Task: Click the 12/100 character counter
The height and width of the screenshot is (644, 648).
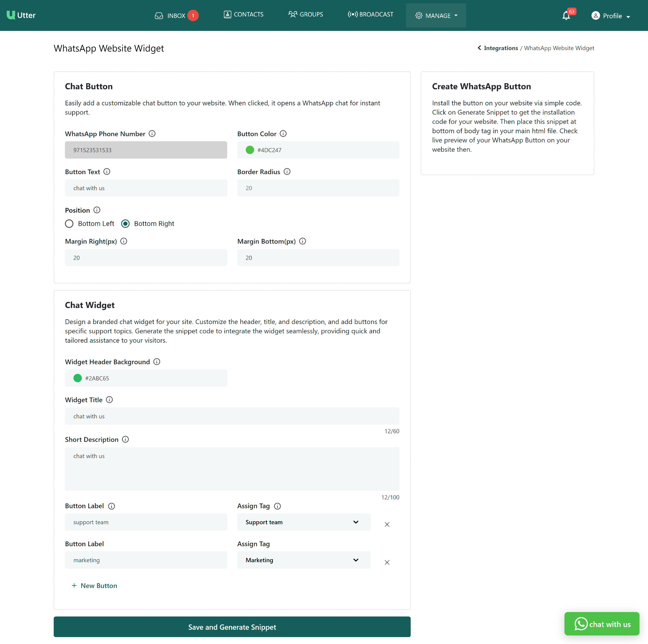Action: pos(390,497)
